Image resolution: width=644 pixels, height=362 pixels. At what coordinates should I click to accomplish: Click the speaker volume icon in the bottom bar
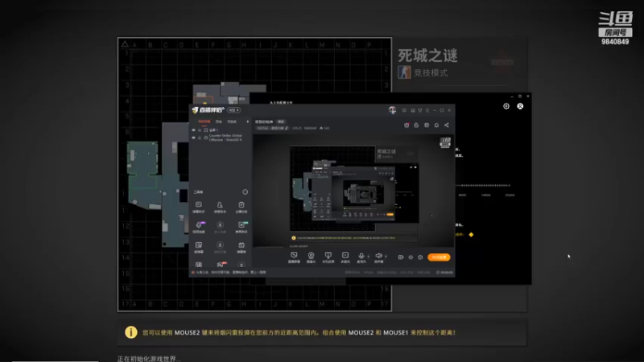pyautogui.click(x=378, y=257)
